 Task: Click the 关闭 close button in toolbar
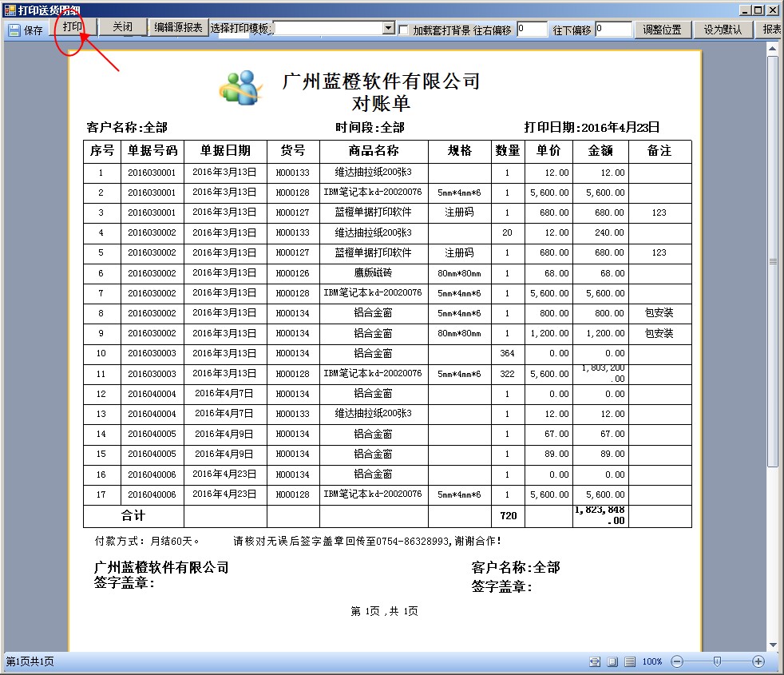(122, 27)
